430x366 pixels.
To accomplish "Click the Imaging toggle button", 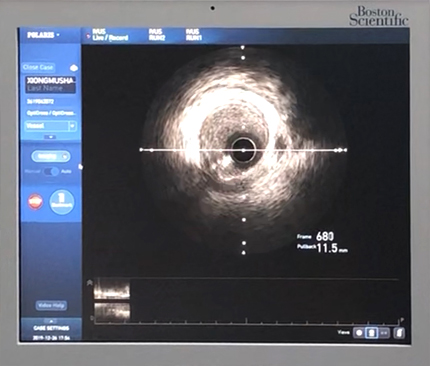I will (51, 156).
